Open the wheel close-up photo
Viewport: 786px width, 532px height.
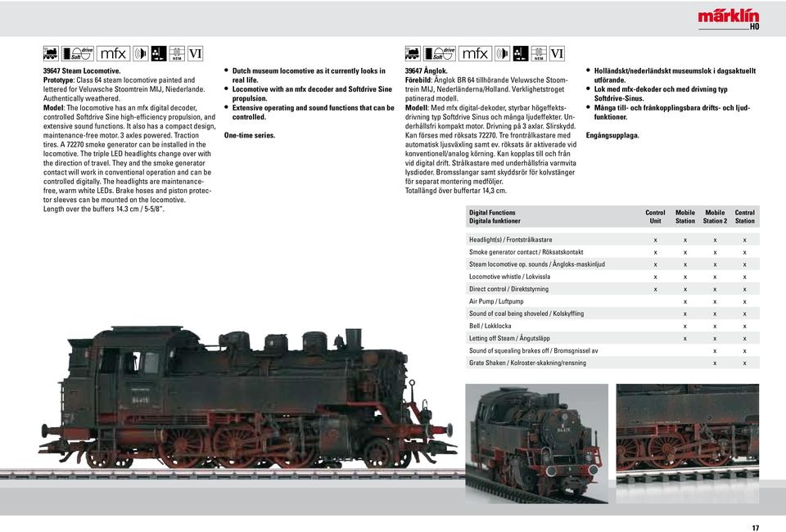687,444
